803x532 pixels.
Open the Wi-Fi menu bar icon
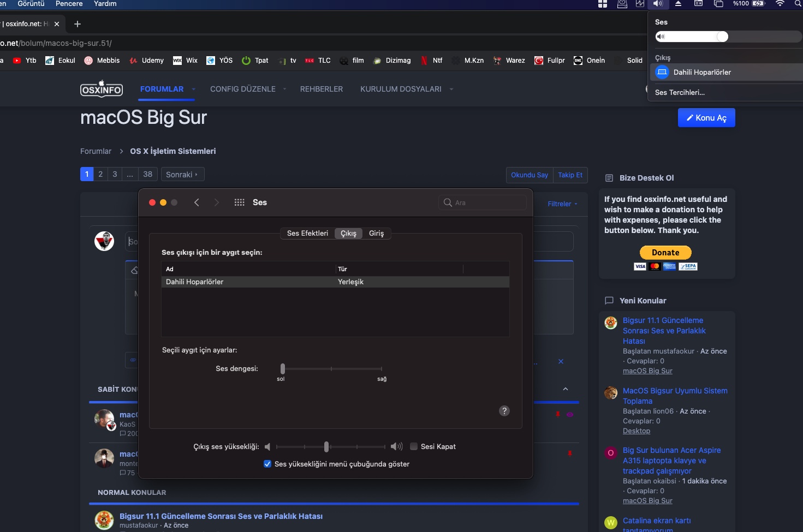780,4
